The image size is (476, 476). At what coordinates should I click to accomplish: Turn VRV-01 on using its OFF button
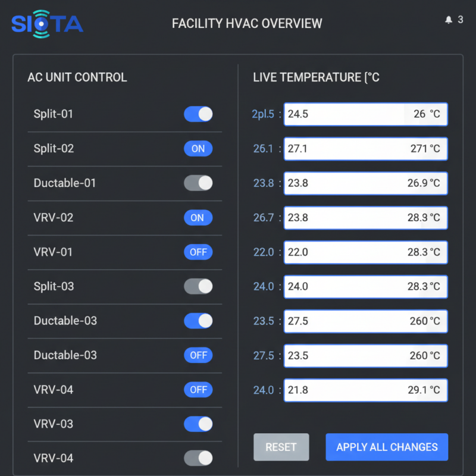tap(198, 252)
